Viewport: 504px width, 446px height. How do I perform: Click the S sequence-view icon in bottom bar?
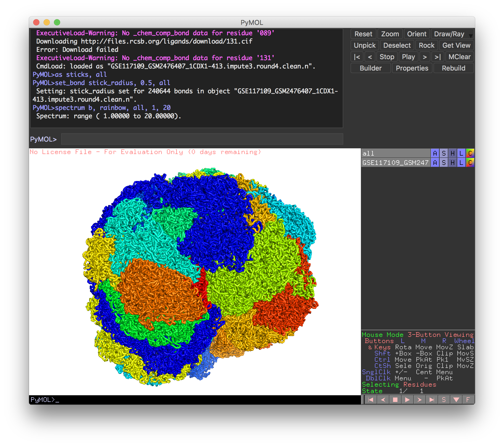(444, 400)
